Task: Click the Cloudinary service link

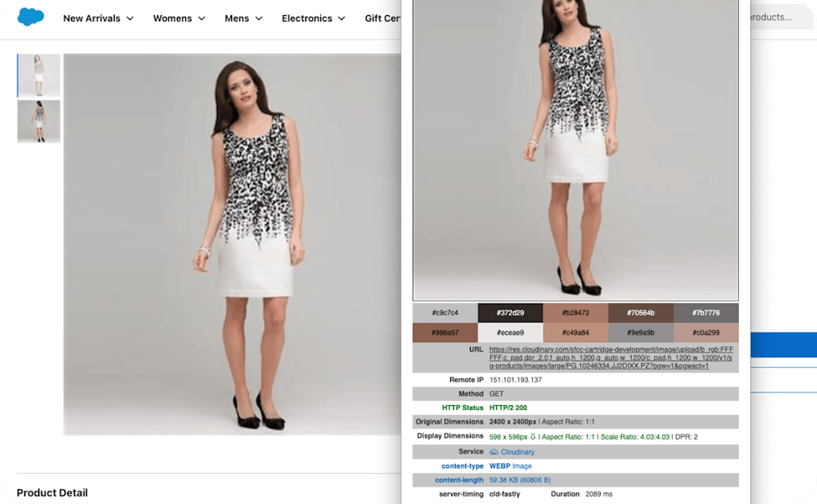Action: coord(517,452)
